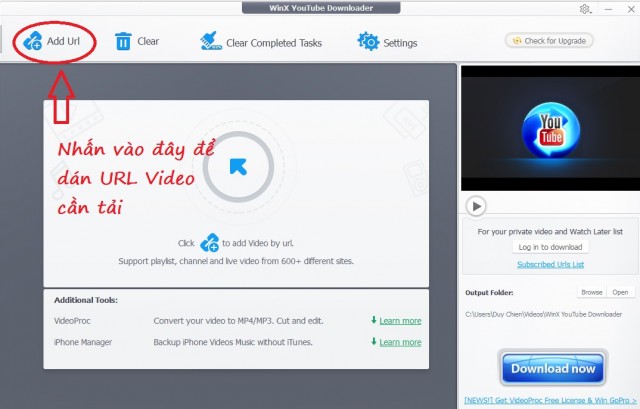The width and height of the screenshot is (640, 409).
Task: Open Settings via the gear icon
Action: point(368,41)
